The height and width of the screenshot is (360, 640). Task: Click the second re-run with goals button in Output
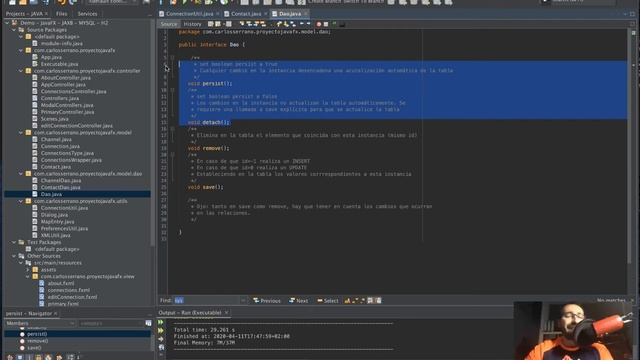click(161, 331)
